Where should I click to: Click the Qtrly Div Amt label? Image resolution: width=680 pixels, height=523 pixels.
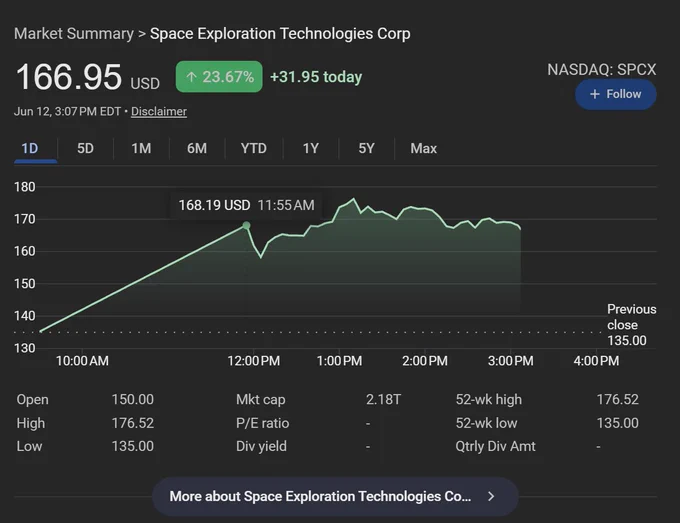(x=495, y=446)
